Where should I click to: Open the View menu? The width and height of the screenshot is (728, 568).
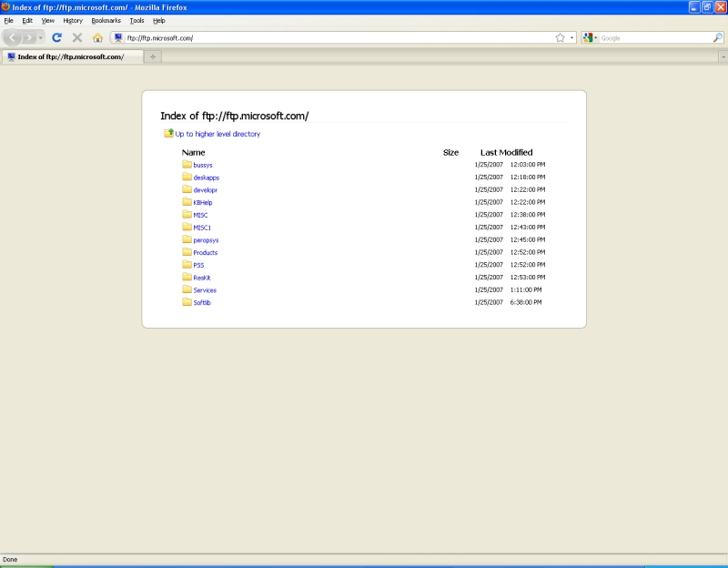(48, 20)
